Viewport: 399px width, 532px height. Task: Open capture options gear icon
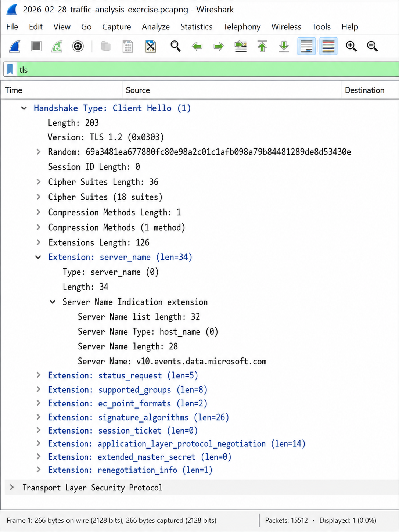click(x=78, y=47)
